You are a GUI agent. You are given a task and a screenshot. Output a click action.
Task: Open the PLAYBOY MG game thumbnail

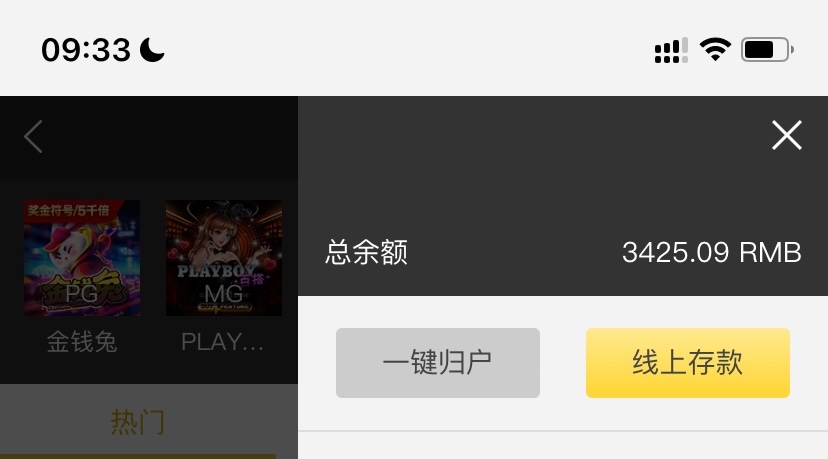[224, 258]
